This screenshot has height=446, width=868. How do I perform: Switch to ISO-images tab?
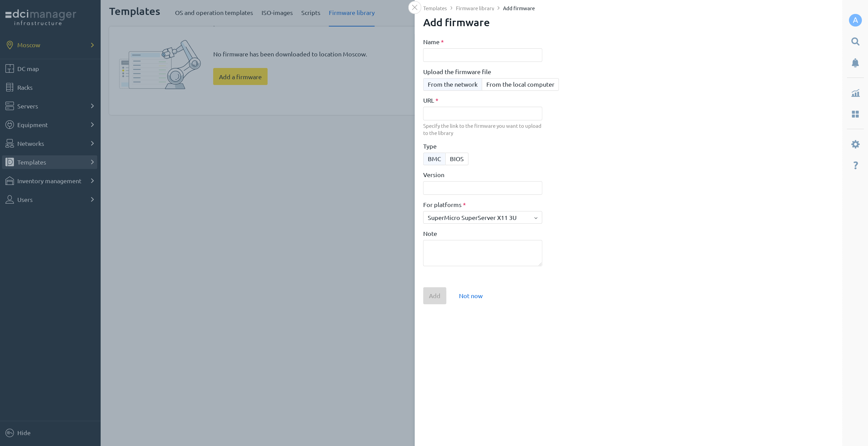277,13
